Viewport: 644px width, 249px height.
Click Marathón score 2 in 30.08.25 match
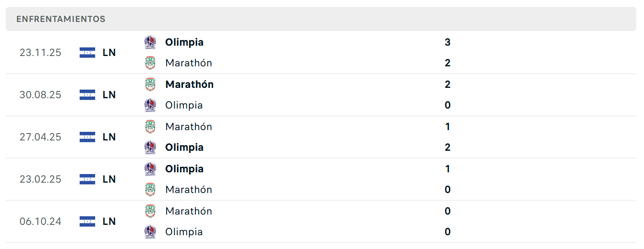click(x=448, y=84)
